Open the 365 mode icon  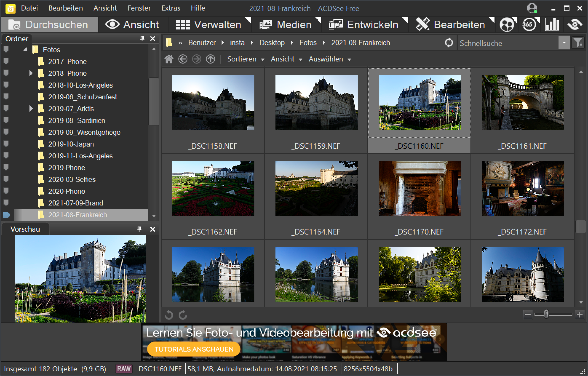[529, 25]
